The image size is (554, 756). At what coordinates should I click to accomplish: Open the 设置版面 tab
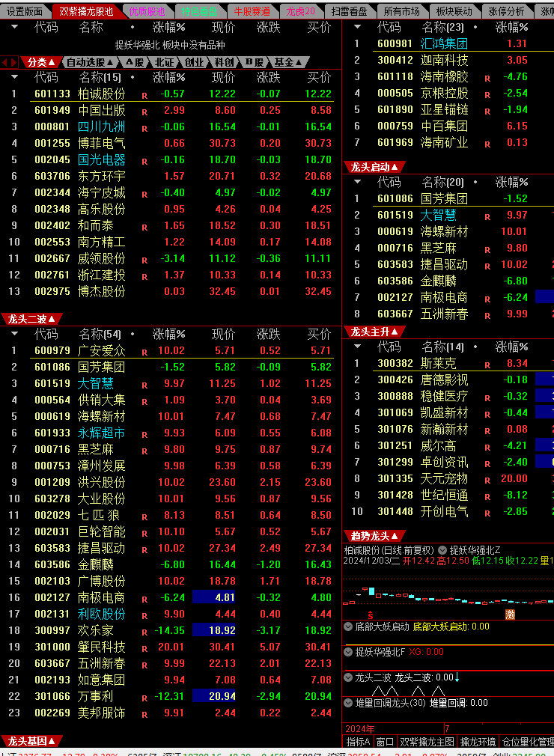(24, 11)
